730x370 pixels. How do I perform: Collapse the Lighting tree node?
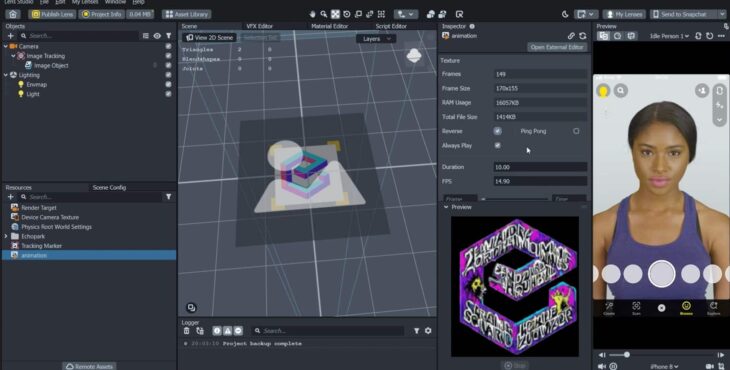click(x=6, y=75)
